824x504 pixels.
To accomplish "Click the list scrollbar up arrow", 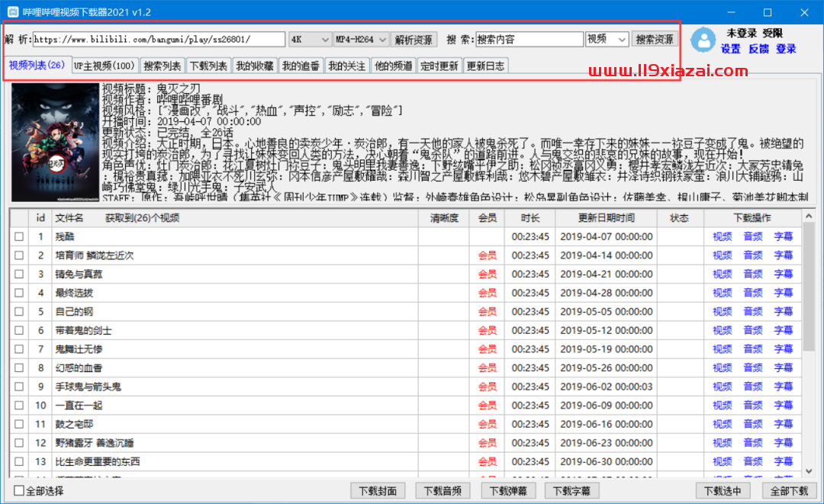I will [809, 217].
